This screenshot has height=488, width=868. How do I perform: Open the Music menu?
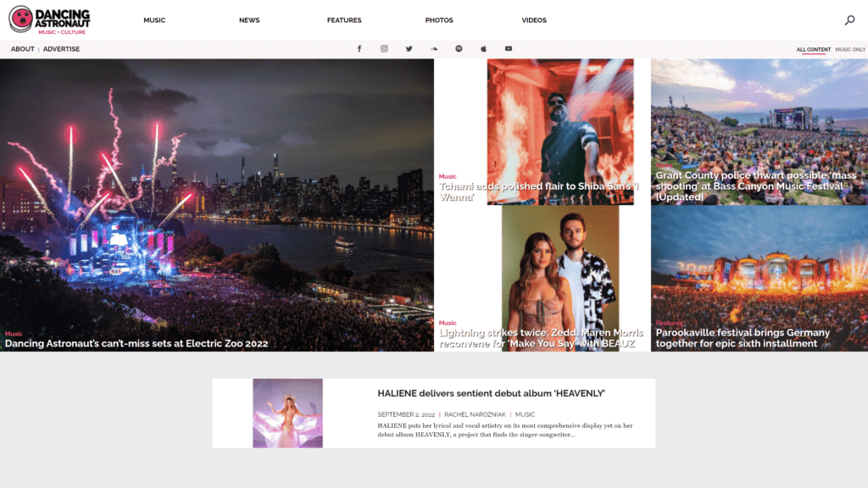(x=154, y=20)
